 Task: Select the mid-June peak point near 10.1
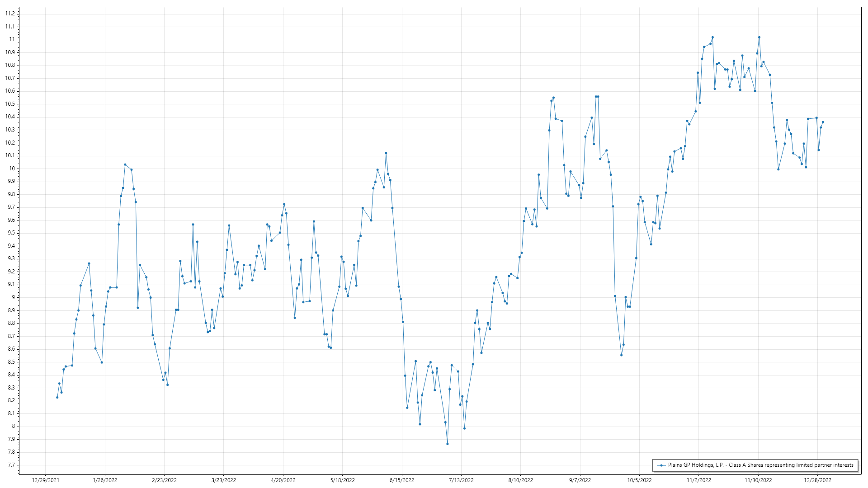(386, 153)
